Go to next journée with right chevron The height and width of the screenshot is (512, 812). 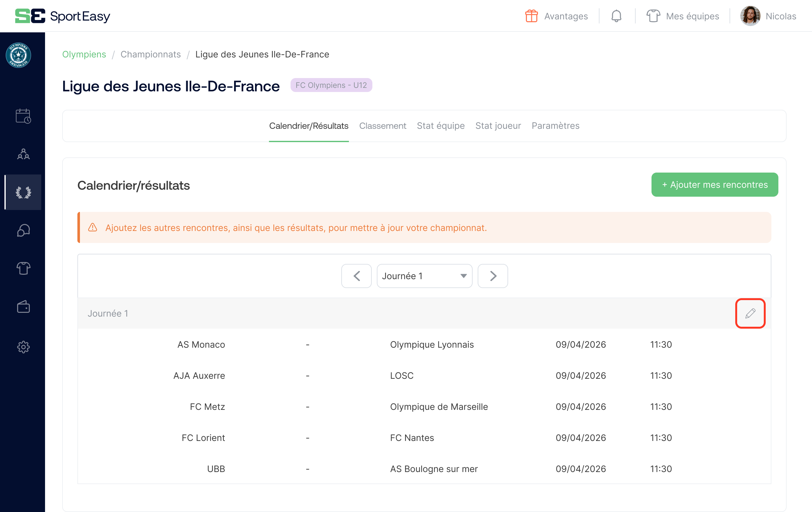click(493, 276)
